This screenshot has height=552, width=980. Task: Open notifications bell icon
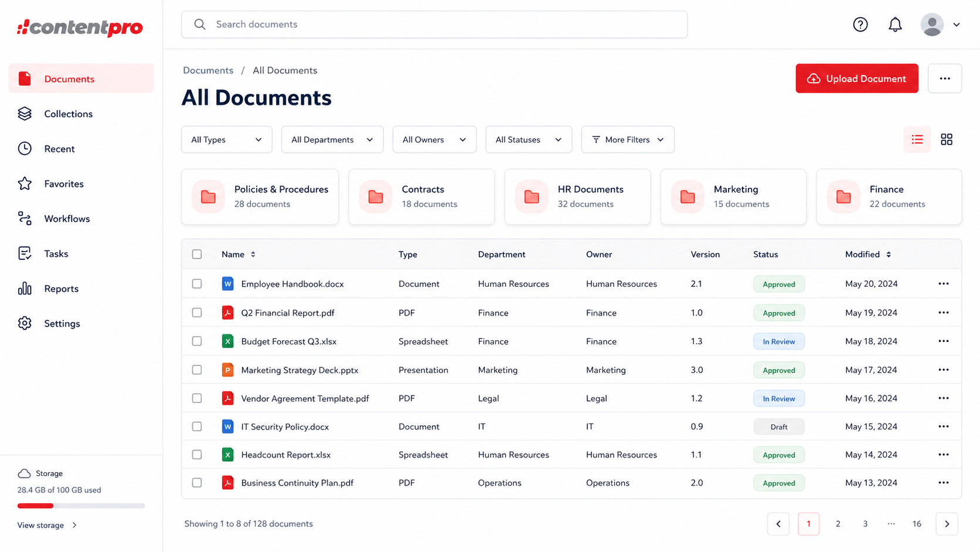895,25
